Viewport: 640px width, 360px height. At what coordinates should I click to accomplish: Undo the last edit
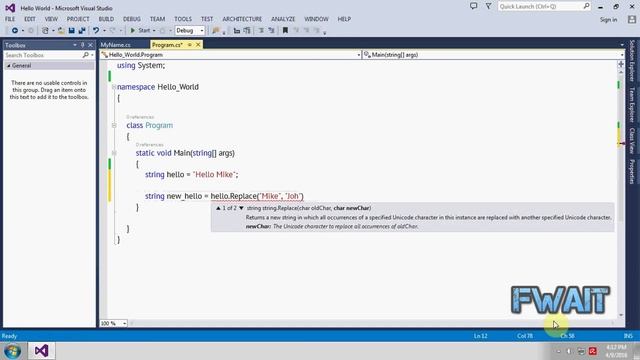[x=96, y=31]
